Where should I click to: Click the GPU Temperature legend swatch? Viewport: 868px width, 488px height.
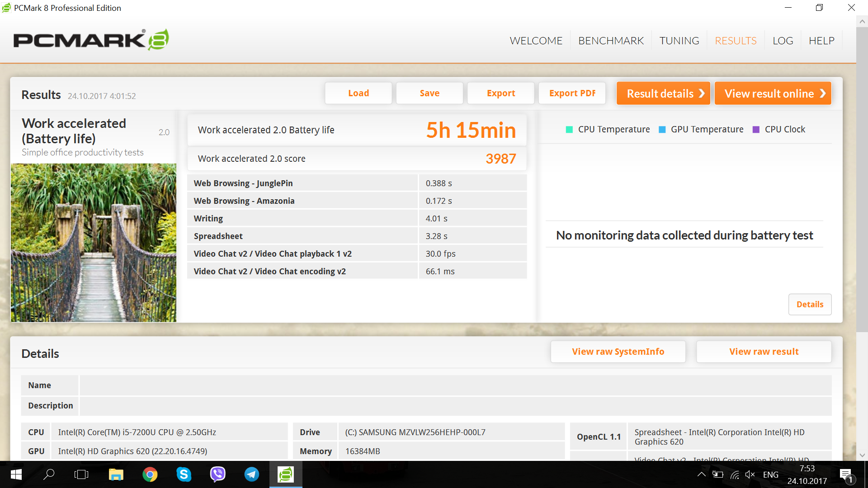[662, 130]
